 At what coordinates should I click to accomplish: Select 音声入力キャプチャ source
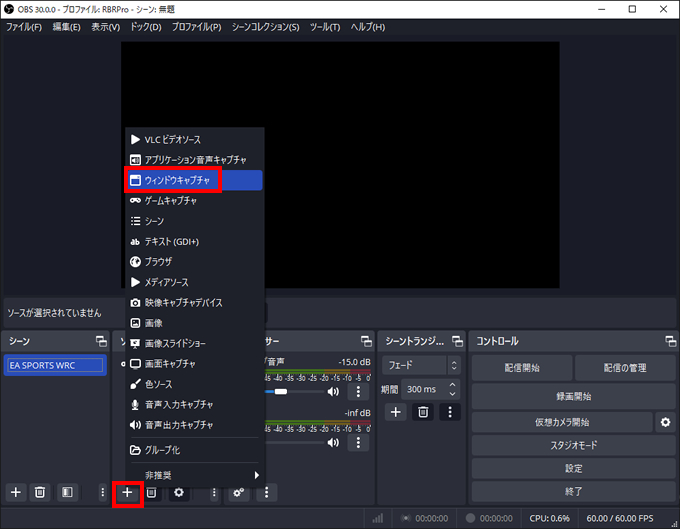click(x=194, y=405)
